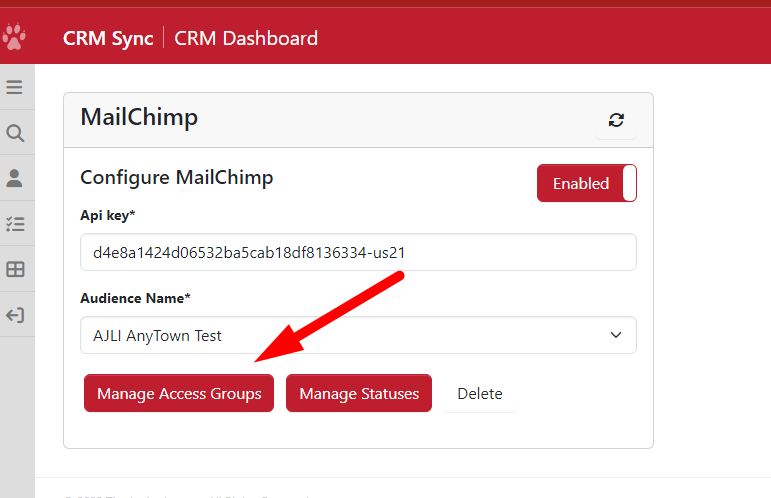Open the checklist icon in sidebar
This screenshot has height=498, width=771.
pyautogui.click(x=15, y=224)
